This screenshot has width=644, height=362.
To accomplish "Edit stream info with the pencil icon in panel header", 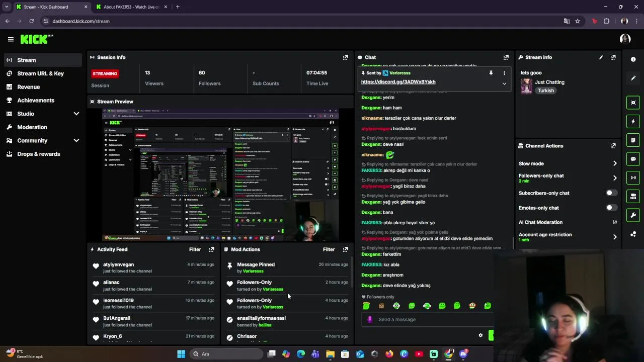I will coord(601,57).
